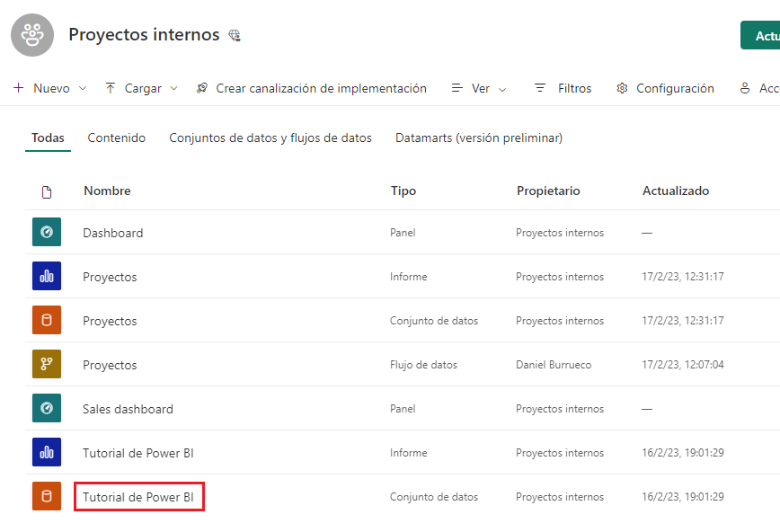The height and width of the screenshot is (532, 780).
Task: Click the file type column header icon
Action: 47,191
